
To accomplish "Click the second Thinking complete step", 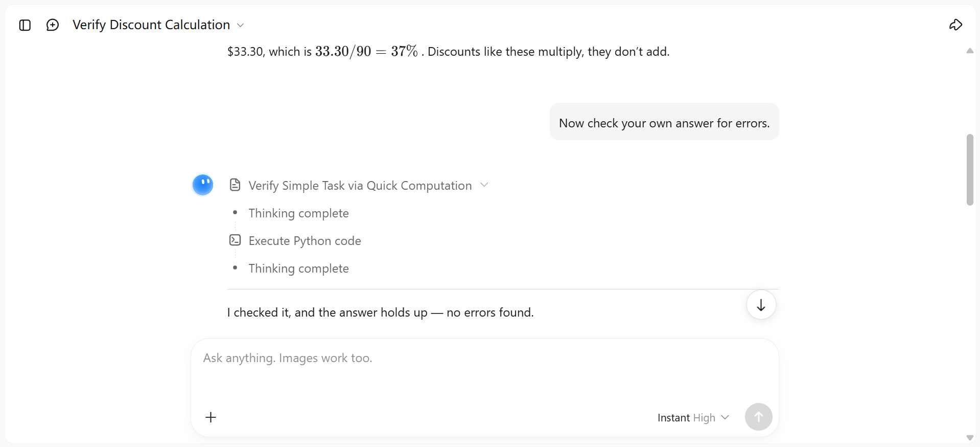I will (298, 269).
